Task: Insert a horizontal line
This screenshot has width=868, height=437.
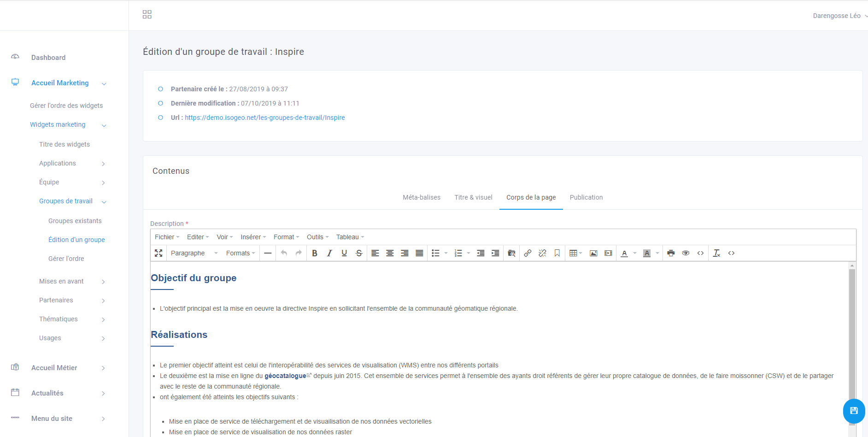Action: [x=268, y=253]
